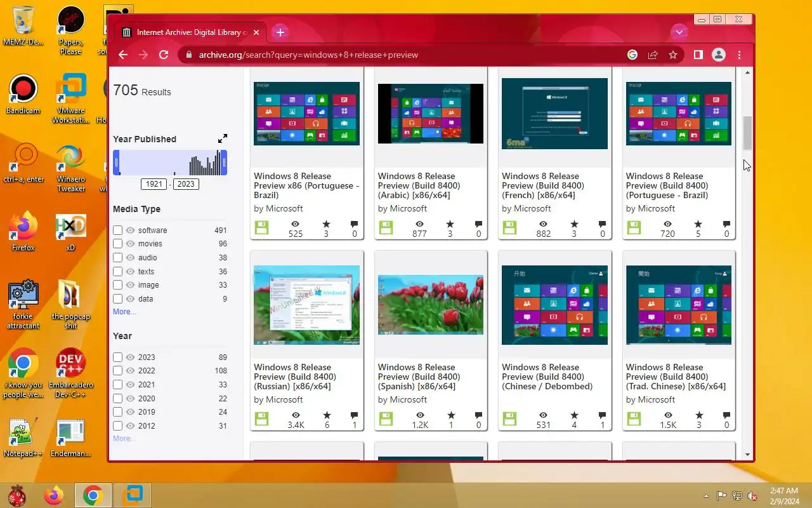
Task: Reload the archive.org page
Action: point(164,55)
